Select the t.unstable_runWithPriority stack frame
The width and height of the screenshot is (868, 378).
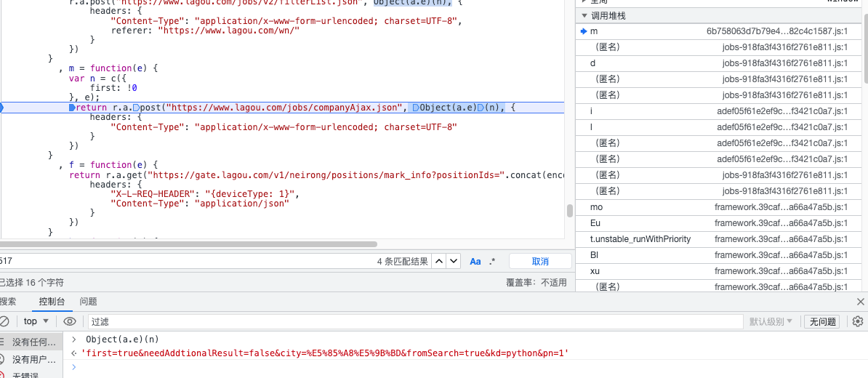point(640,239)
